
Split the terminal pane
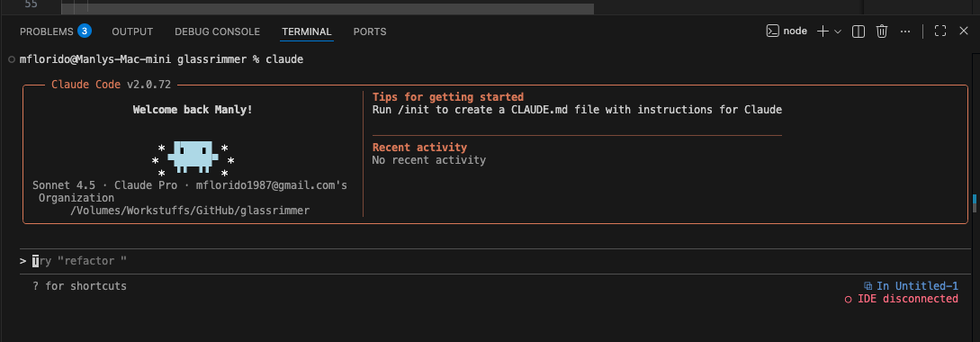click(859, 31)
